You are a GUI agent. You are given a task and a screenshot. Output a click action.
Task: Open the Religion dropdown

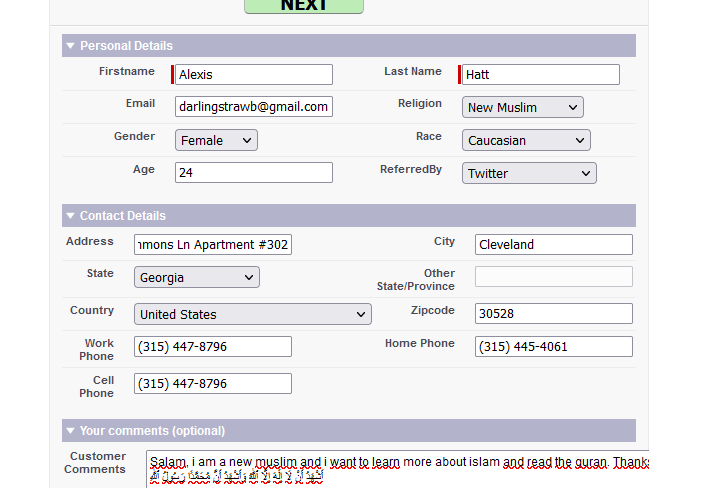pos(523,107)
